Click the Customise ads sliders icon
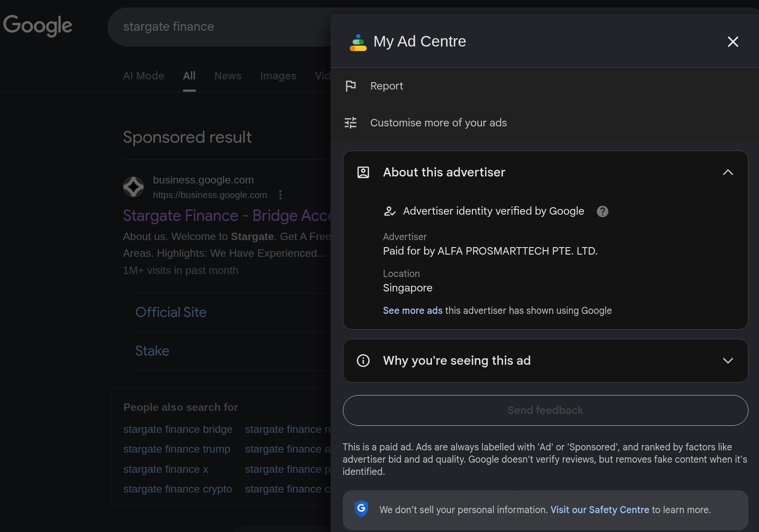This screenshot has width=759, height=532. pyautogui.click(x=350, y=123)
